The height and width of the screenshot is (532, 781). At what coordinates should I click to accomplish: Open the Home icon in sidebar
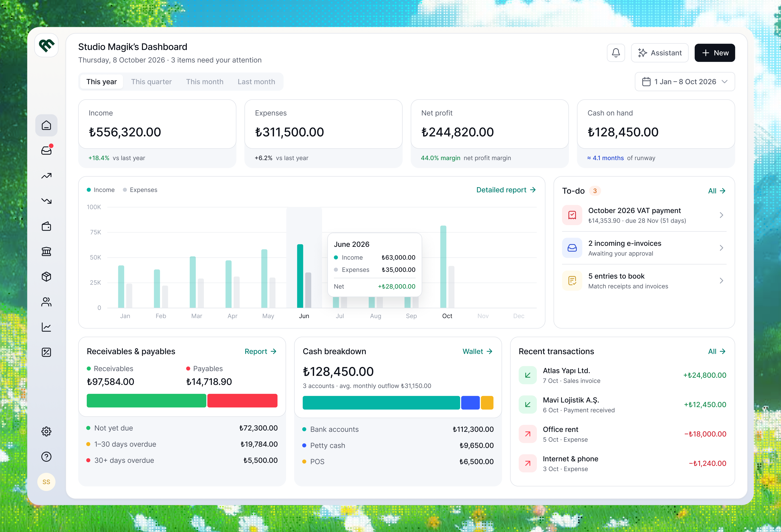point(46,125)
